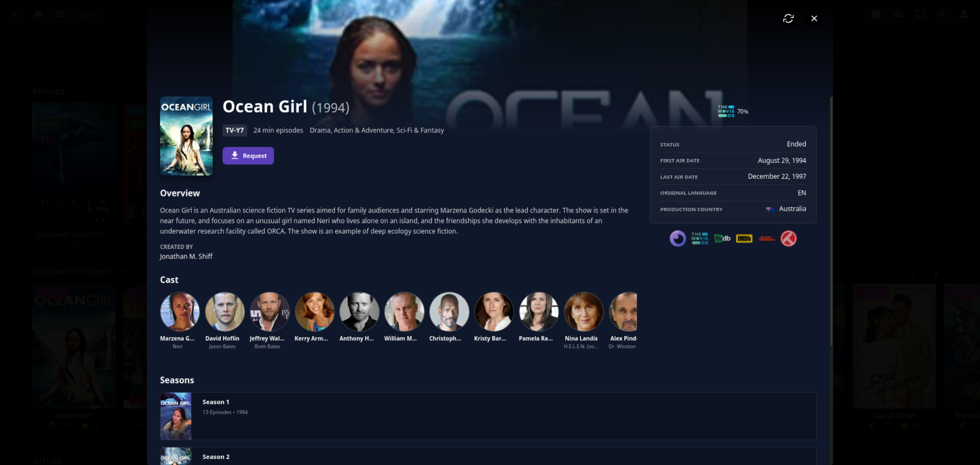Image resolution: width=980 pixels, height=465 pixels.
Task: Click the TMDB logo beside the 70% rating
Action: [726, 111]
